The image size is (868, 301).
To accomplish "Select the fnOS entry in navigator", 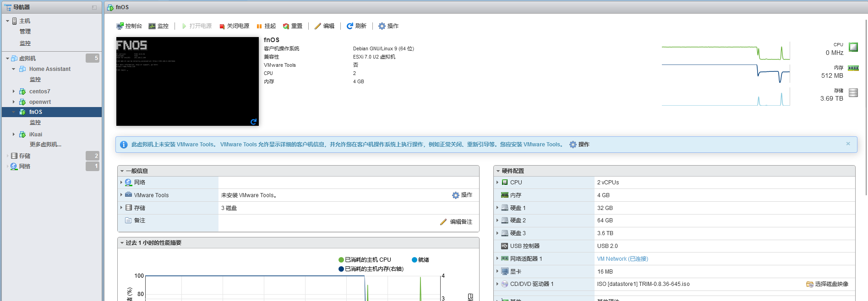I will click(52, 112).
